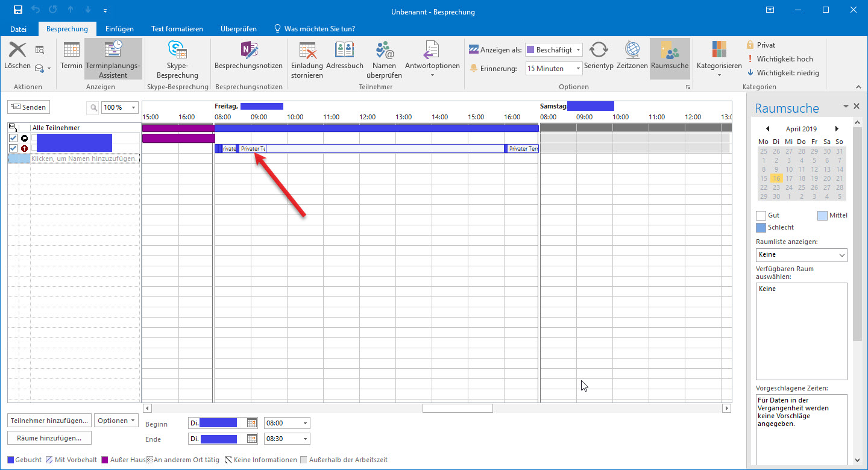Open the Erinnerung 15 Minuten dropdown
The image size is (868, 470).
point(578,69)
